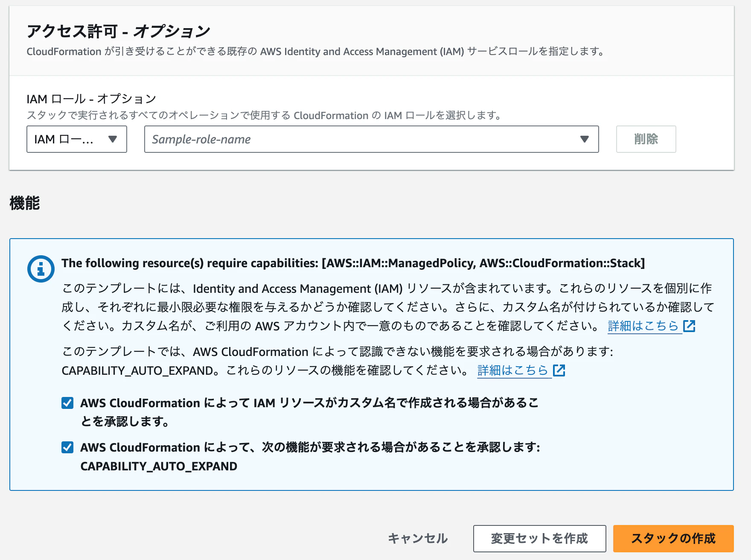Screen dimensions: 751x560
Task: Click the orange スタックの作成 button
Action: click(x=673, y=539)
